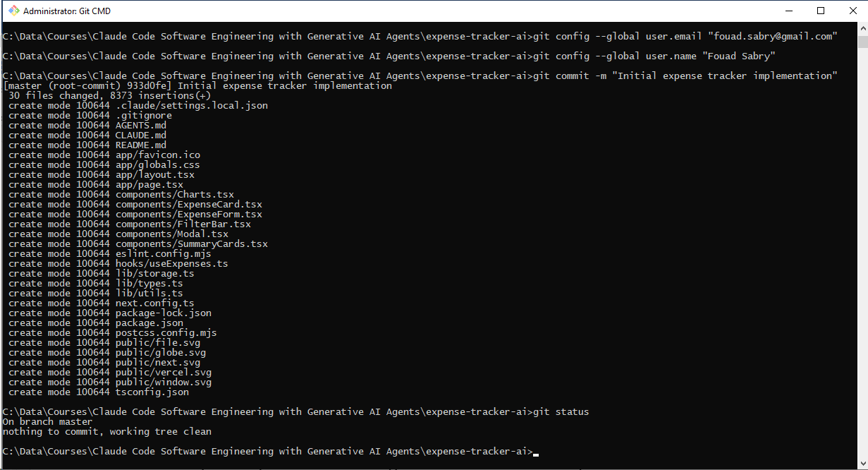Click the .claude/settings.local.json entry
868x470 pixels.
click(x=192, y=106)
